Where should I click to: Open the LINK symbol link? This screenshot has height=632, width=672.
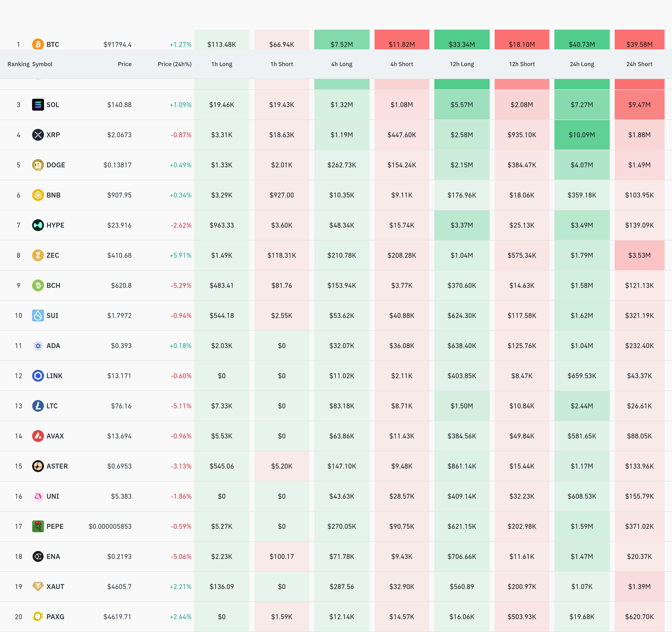pos(54,375)
